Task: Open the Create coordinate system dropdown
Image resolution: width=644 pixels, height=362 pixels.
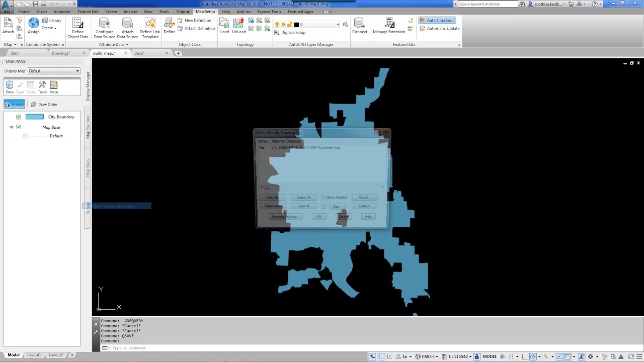Action: [49, 28]
